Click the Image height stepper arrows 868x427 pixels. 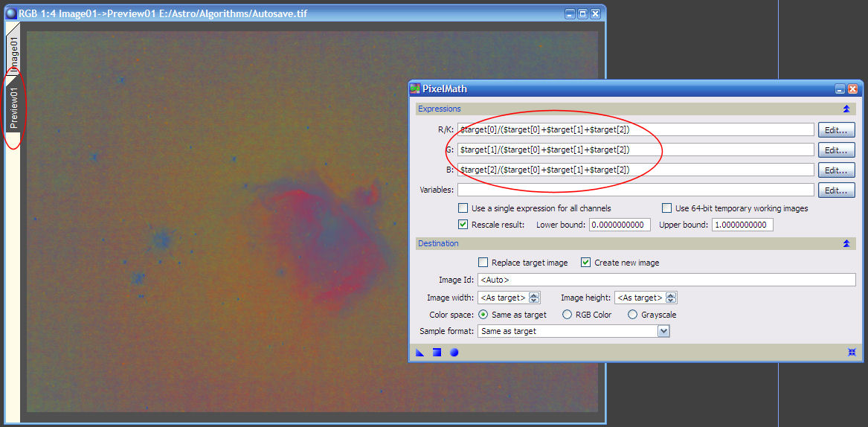click(x=671, y=298)
